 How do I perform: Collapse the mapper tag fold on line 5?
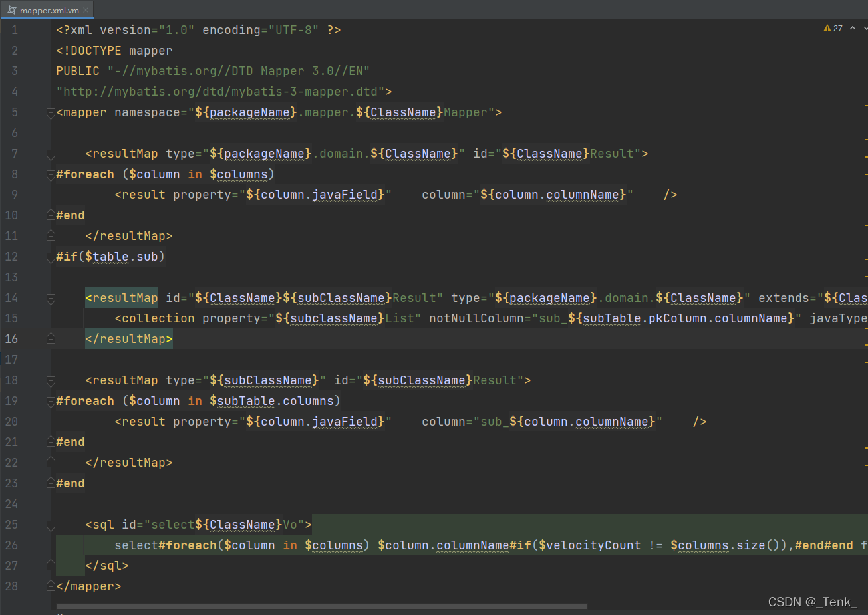[x=51, y=112]
